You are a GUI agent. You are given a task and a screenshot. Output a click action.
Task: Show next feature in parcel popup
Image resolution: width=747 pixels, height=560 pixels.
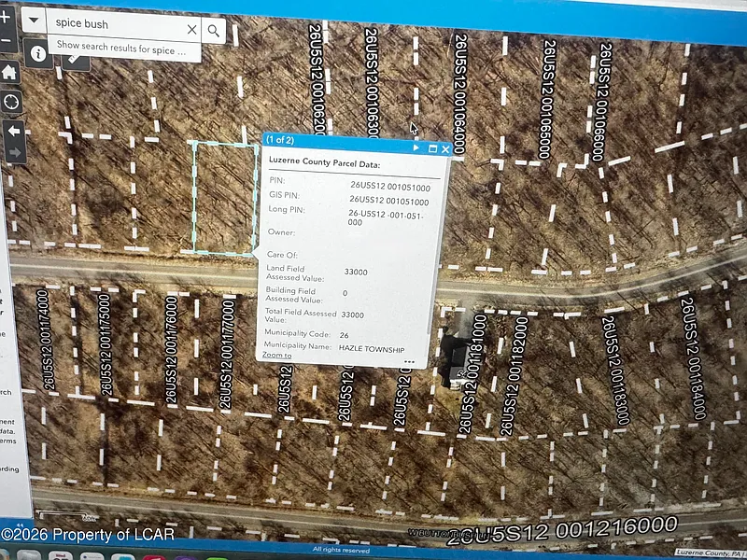[x=416, y=147]
